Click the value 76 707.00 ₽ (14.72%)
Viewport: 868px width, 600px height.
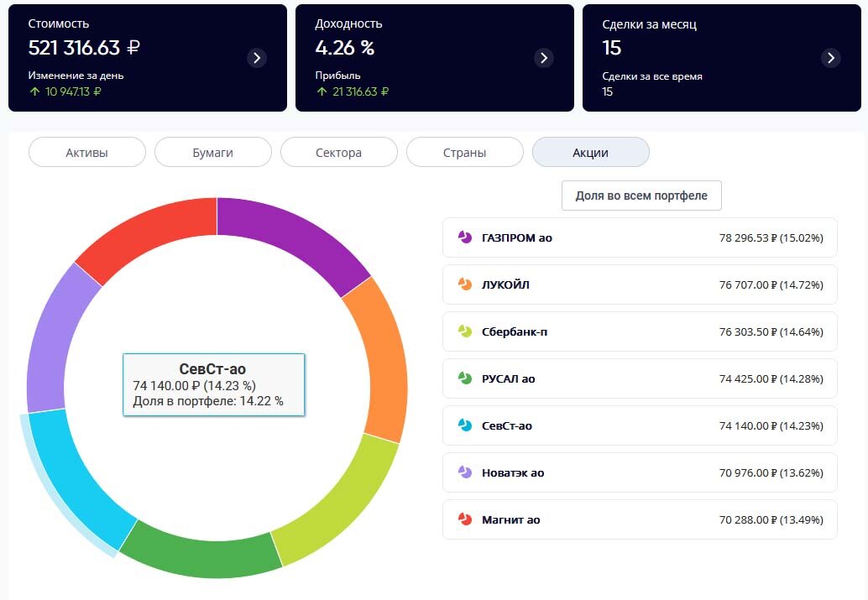click(x=771, y=285)
